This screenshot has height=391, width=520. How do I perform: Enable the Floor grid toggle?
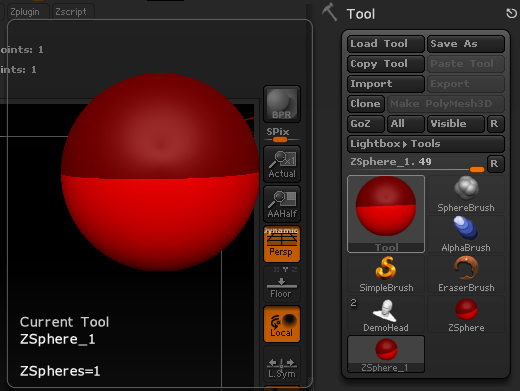tap(282, 284)
